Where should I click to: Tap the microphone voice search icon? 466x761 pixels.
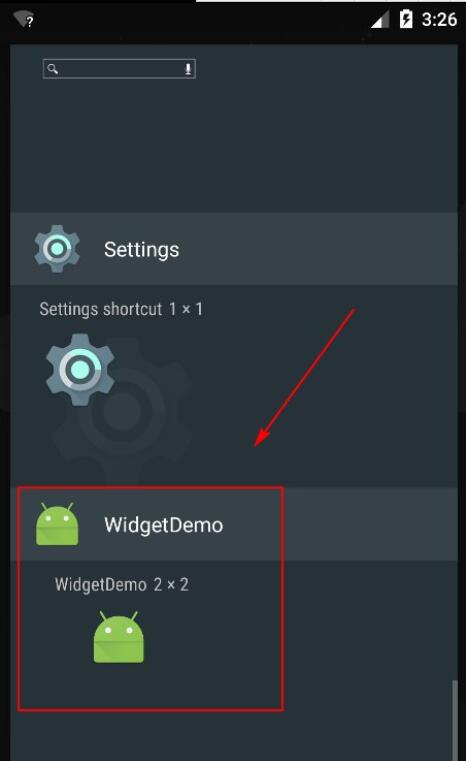[x=188, y=69]
